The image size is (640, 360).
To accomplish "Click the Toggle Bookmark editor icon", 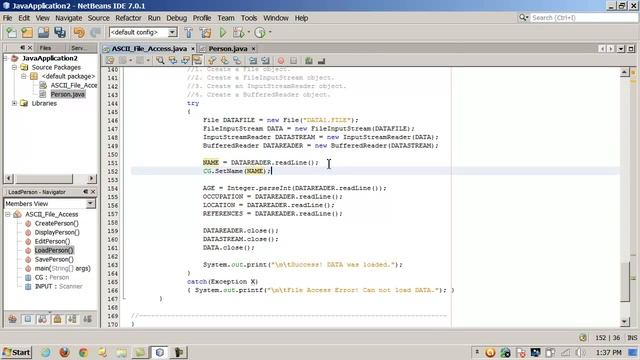I will (x=237, y=61).
